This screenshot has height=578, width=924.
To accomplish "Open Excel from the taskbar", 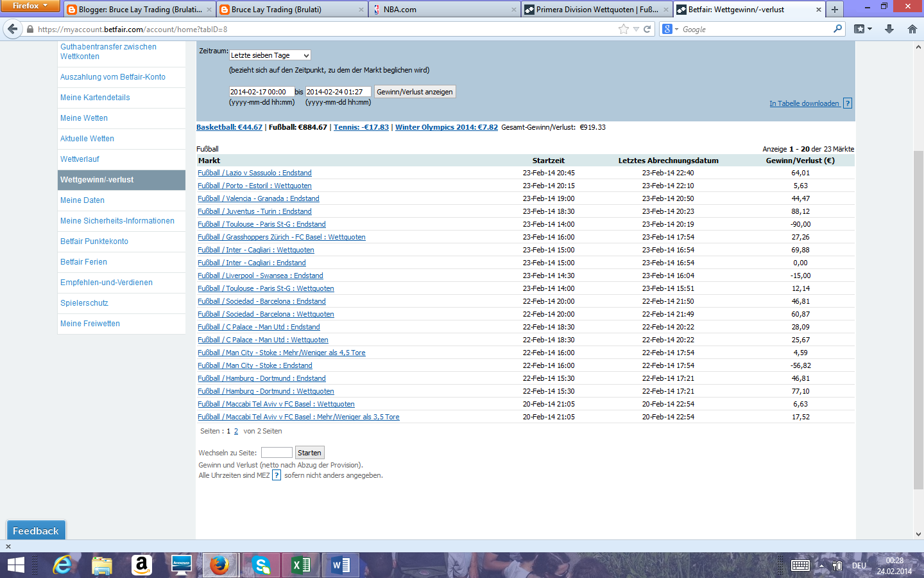I will pyautogui.click(x=301, y=565).
